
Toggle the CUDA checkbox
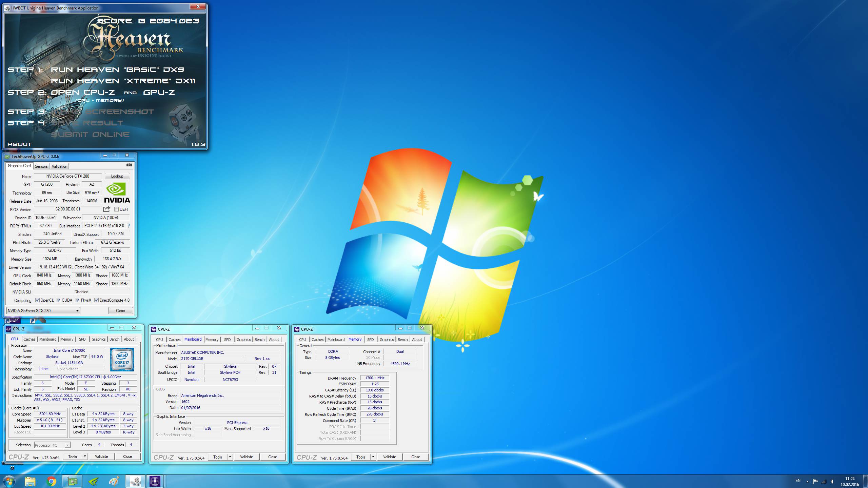(x=59, y=300)
